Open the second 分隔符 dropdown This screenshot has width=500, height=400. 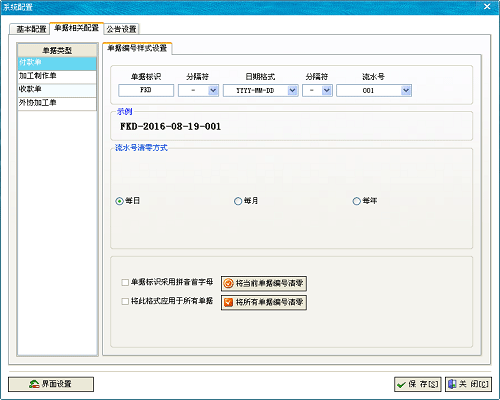pos(327,90)
